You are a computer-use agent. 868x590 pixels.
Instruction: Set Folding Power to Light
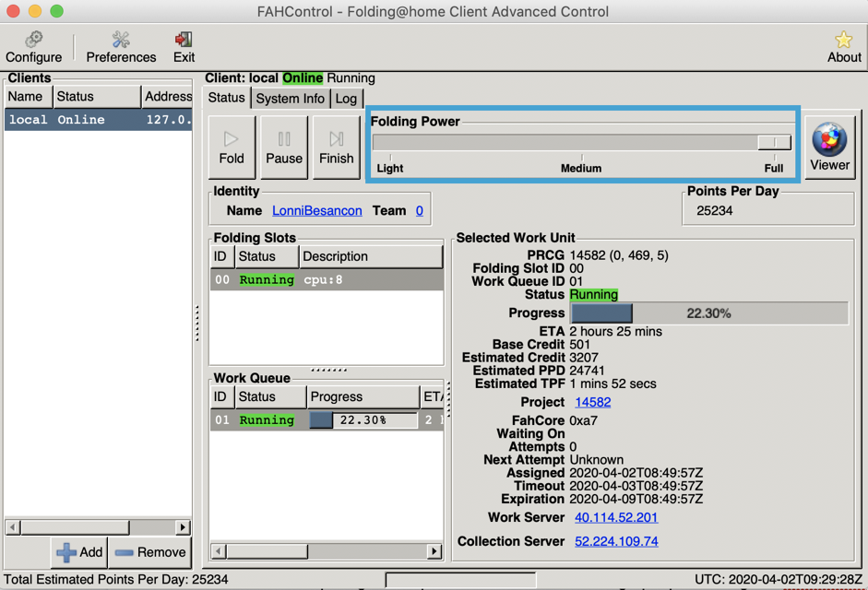click(x=389, y=169)
